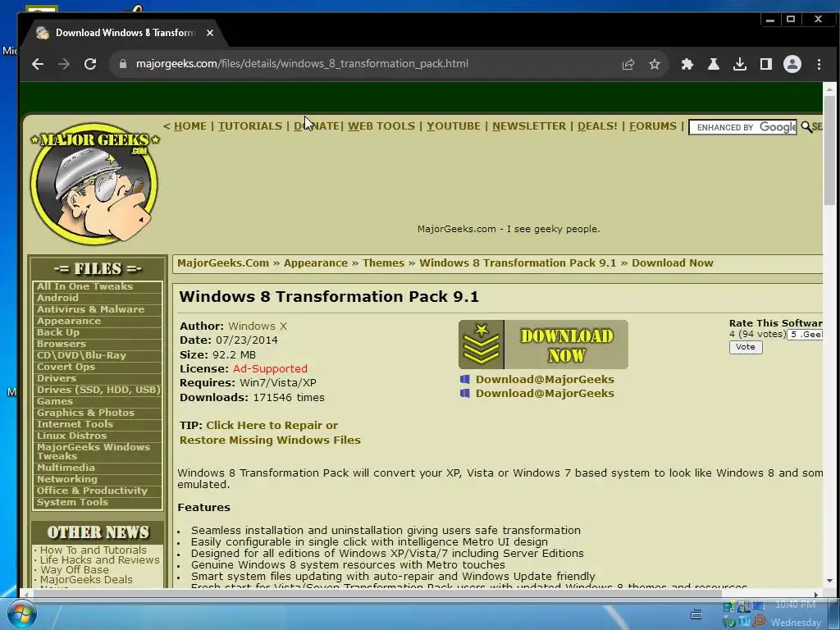Open the Chrome three-dot menu
The image size is (840, 630).
(819, 64)
